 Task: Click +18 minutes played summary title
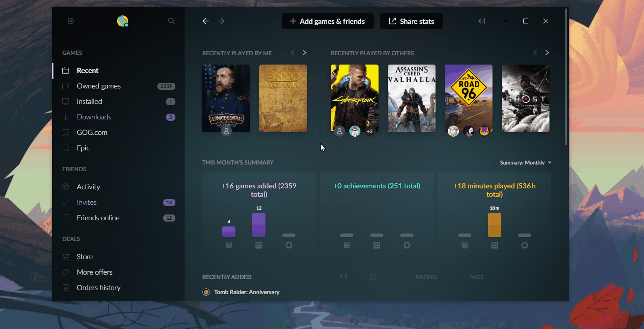tap(495, 190)
